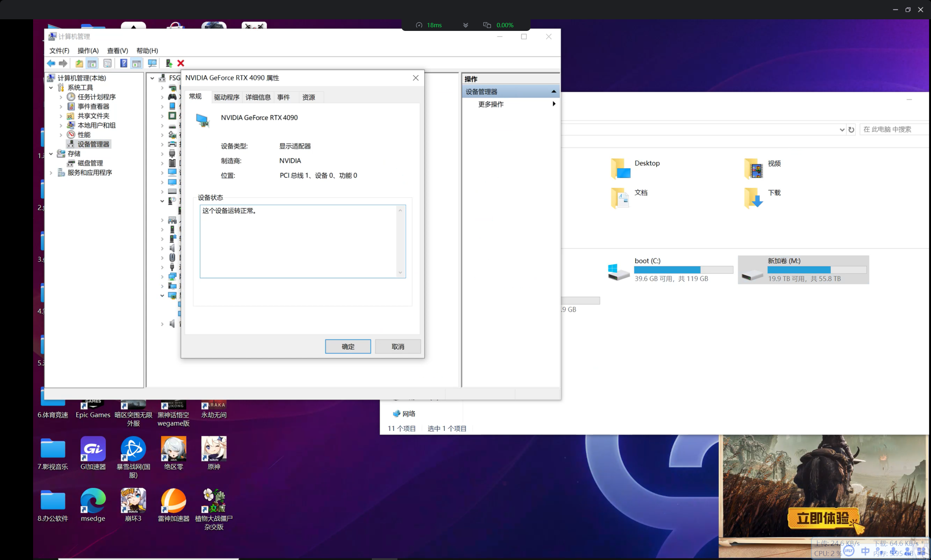This screenshot has height=560, width=931.
Task: Click the blue Back arrow in the toolbar
Action: coord(51,63)
